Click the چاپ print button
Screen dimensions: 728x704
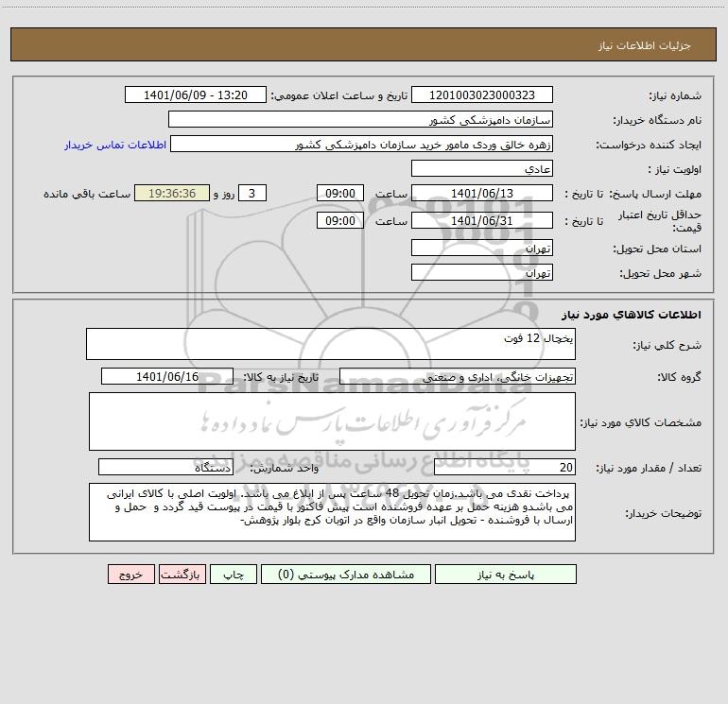point(234,574)
